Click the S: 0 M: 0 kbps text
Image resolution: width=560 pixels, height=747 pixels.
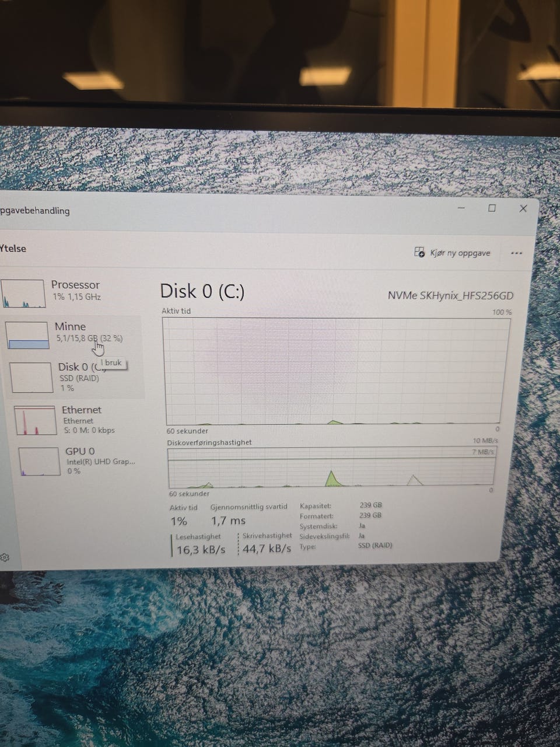pos(89,430)
